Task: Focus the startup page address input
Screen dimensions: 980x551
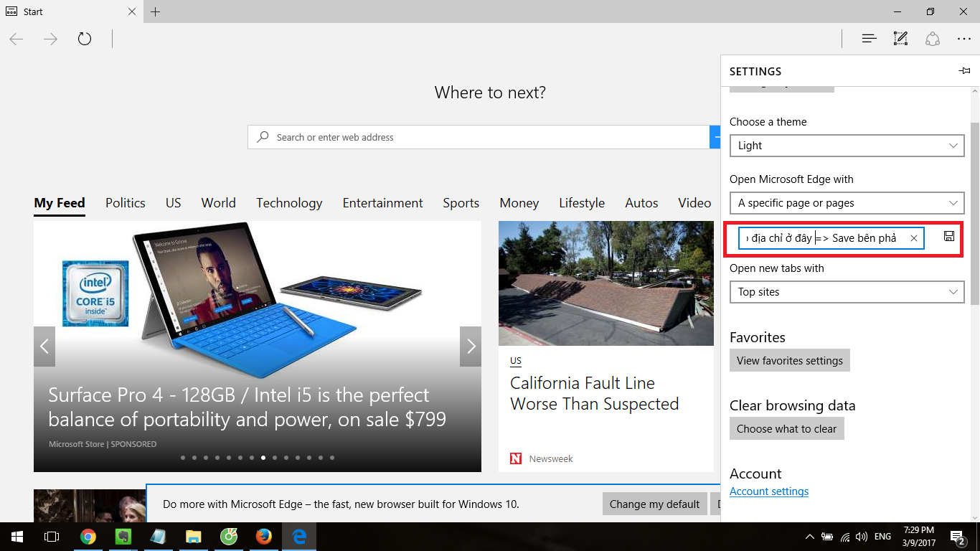Action: [831, 238]
